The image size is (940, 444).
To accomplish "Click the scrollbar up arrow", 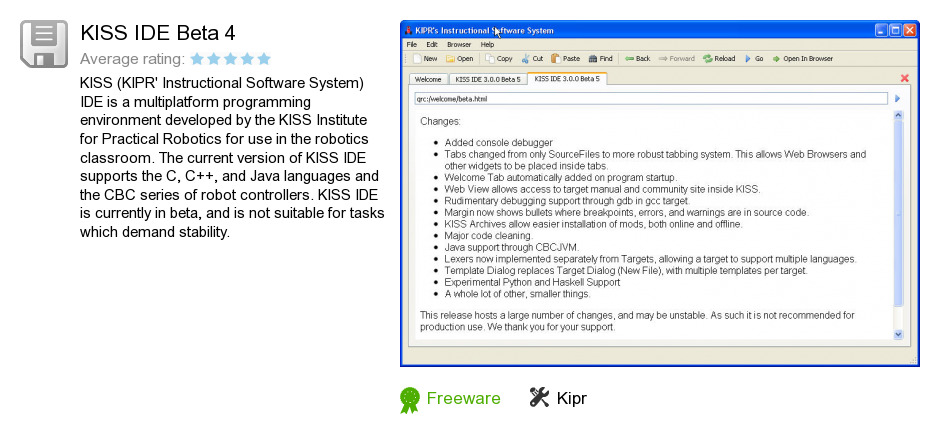I will 898,114.
